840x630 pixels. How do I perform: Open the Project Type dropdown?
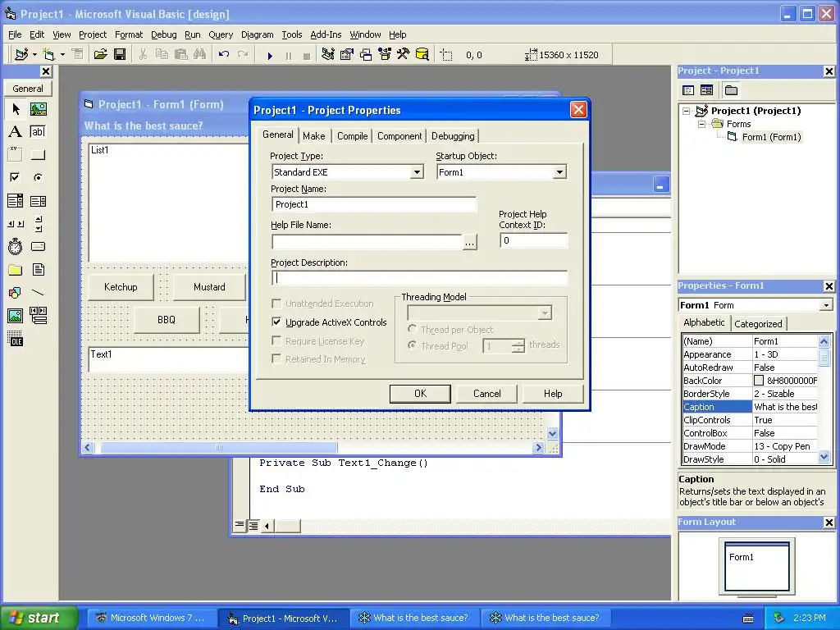[416, 172]
